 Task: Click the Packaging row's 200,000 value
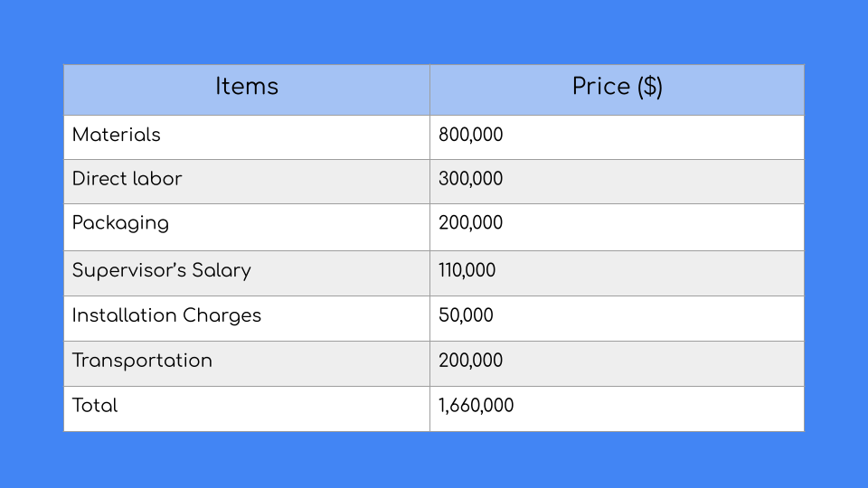(x=470, y=223)
